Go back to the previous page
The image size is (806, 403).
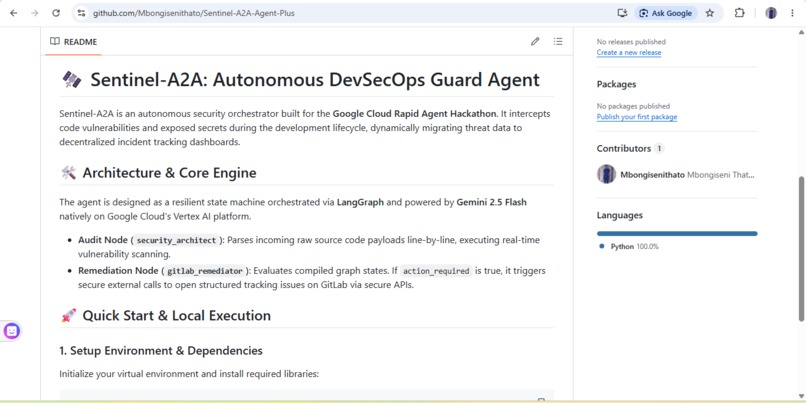point(13,13)
